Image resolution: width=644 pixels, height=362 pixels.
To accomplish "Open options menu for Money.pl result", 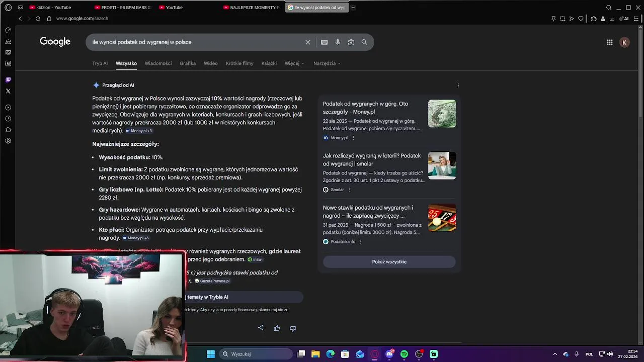I will (353, 138).
